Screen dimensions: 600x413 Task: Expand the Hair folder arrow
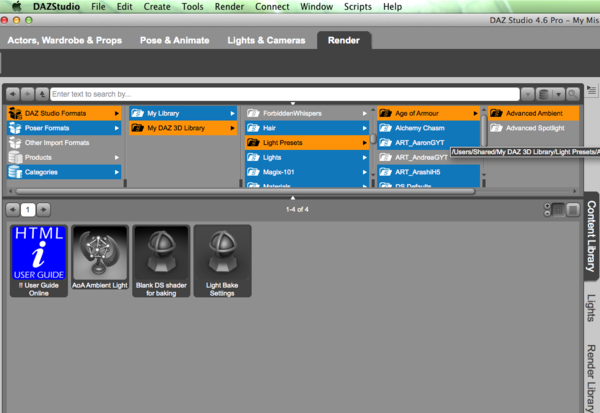point(364,128)
